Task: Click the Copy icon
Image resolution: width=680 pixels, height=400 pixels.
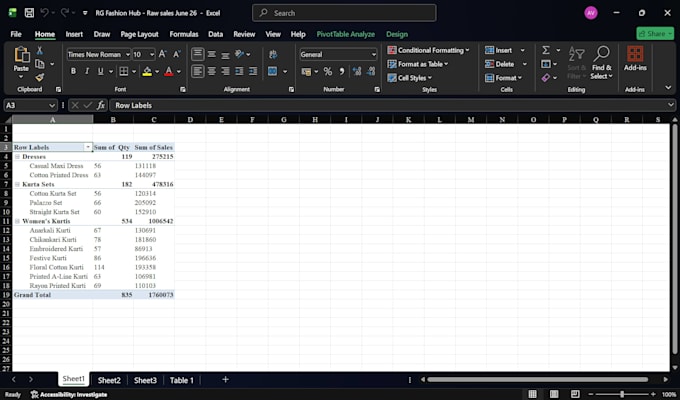Action: (40, 64)
